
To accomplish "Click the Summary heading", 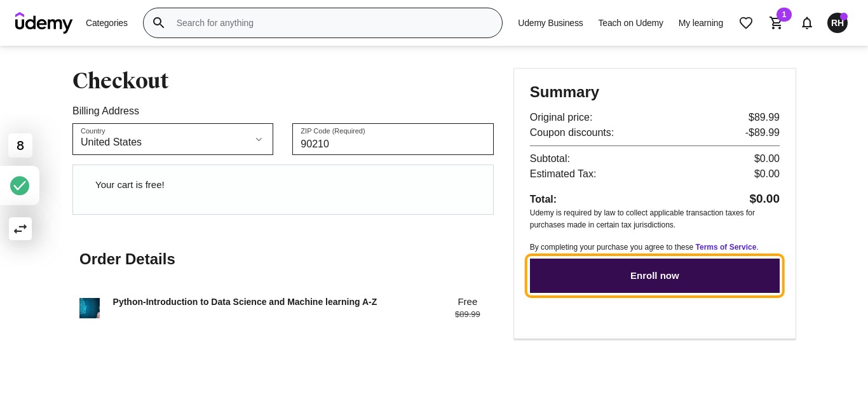I will 564,92.
